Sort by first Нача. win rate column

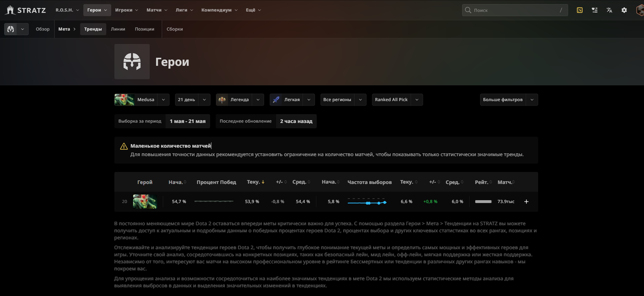pos(177,182)
